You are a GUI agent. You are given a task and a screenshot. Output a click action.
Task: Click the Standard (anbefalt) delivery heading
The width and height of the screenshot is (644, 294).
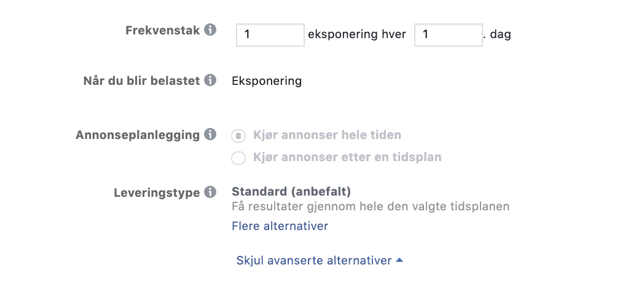(x=291, y=192)
